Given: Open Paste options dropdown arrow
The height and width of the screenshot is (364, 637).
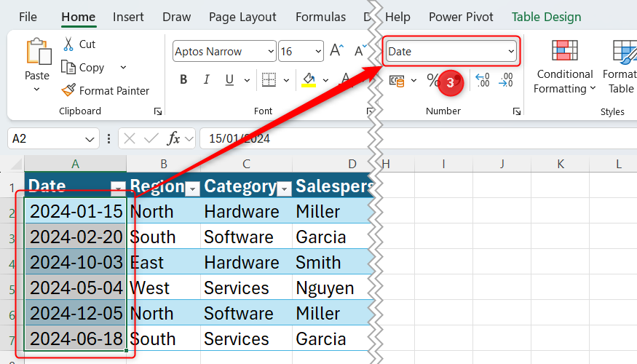Looking at the screenshot, I should coord(36,89).
